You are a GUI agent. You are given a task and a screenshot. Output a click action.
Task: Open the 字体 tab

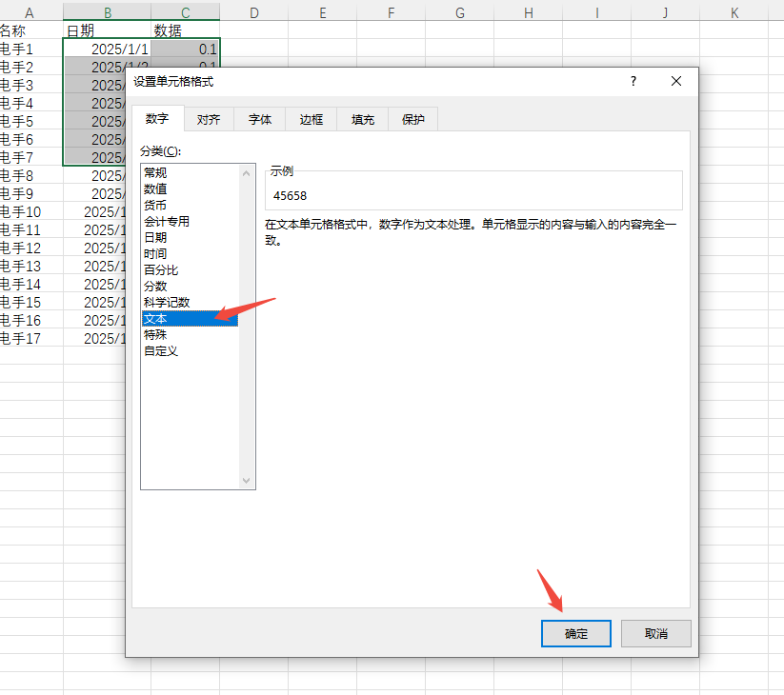coord(259,119)
